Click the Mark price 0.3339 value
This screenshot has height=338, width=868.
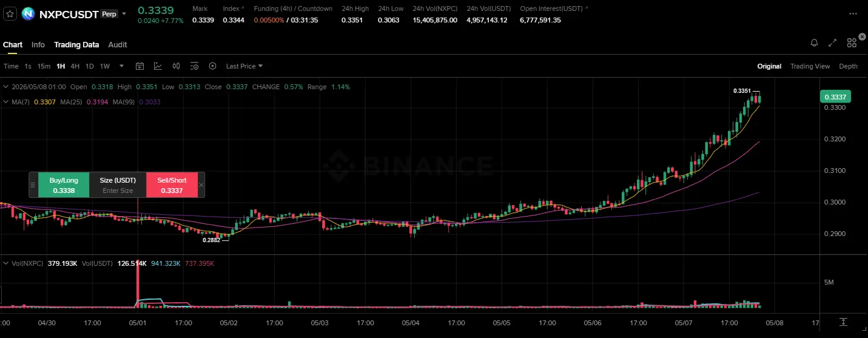pyautogui.click(x=203, y=20)
